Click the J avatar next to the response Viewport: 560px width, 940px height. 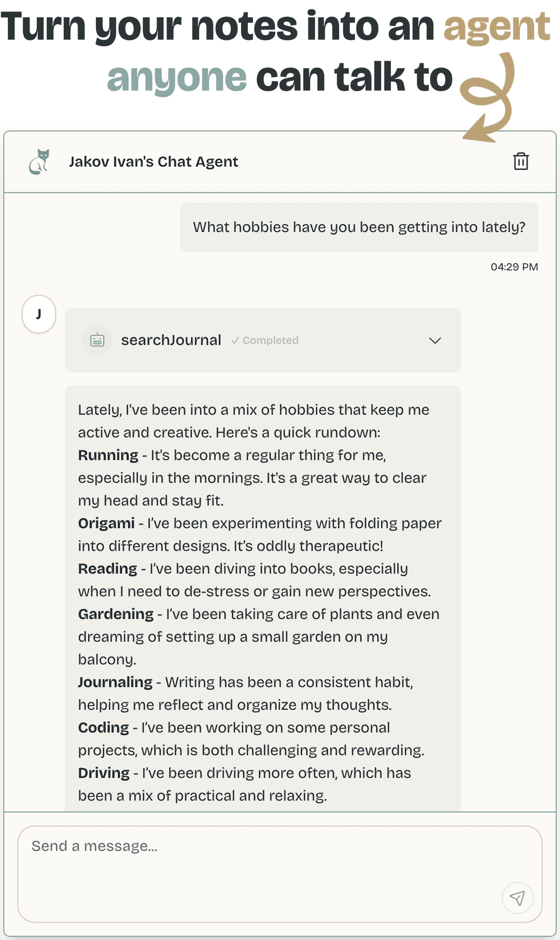point(39,314)
